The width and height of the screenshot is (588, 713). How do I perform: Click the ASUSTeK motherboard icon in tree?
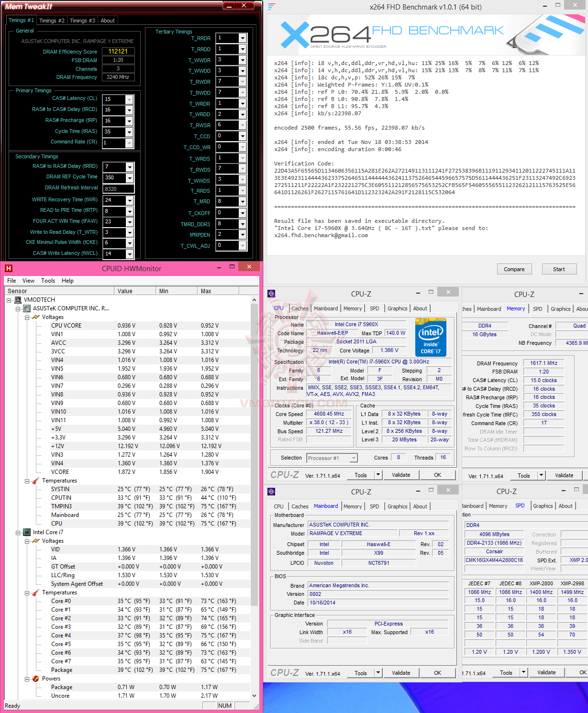27,308
